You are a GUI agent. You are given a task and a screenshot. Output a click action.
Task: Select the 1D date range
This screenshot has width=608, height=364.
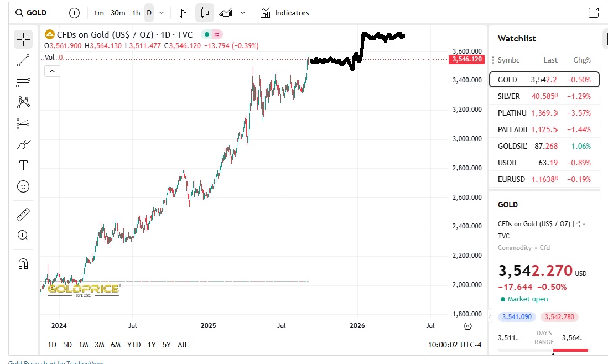click(52, 345)
